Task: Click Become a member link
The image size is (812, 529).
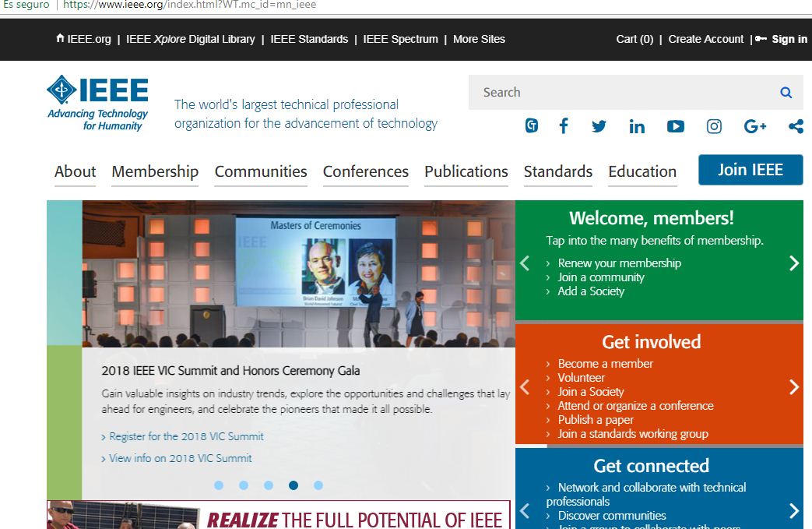Action: [x=606, y=364]
